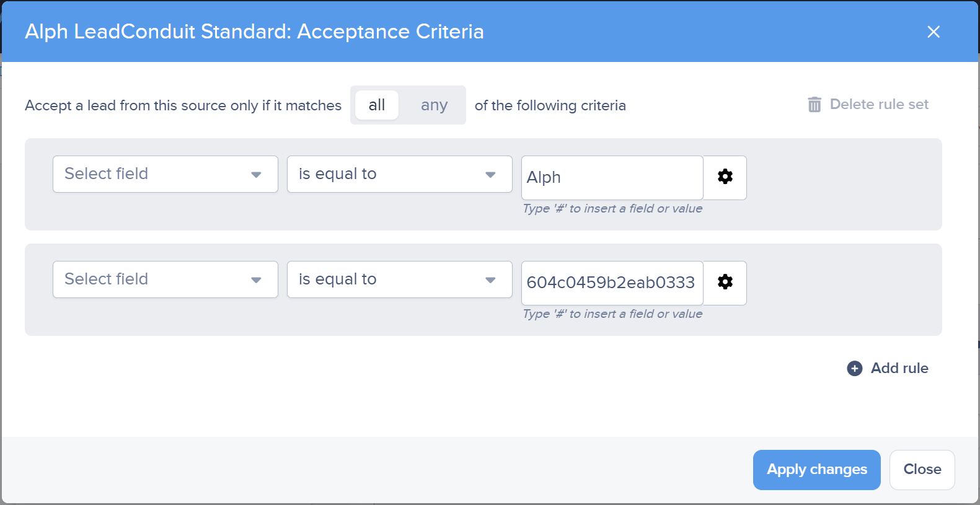The height and width of the screenshot is (505, 980).
Task: Click into the 'Alph' value input
Action: pos(612,178)
